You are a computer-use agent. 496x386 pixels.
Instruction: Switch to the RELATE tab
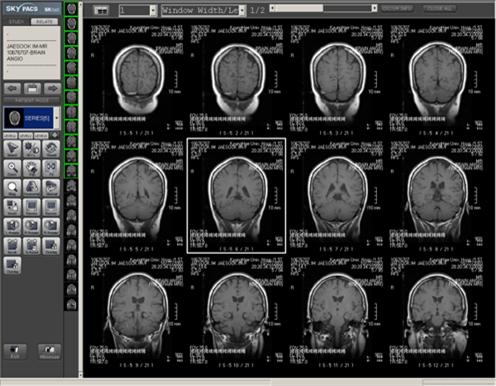coord(44,22)
